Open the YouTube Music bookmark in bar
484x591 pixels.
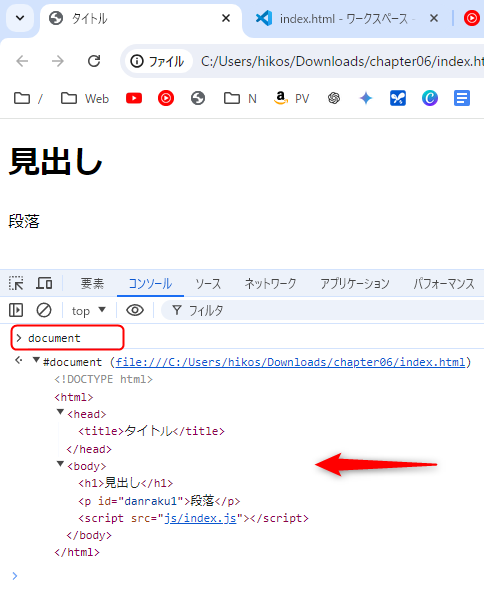point(166,98)
